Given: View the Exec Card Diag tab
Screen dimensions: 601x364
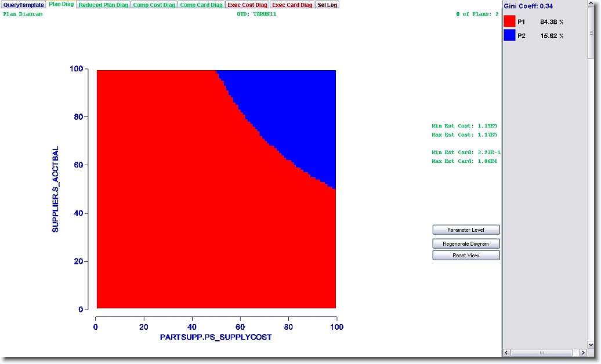Looking at the screenshot, I should tap(292, 5).
